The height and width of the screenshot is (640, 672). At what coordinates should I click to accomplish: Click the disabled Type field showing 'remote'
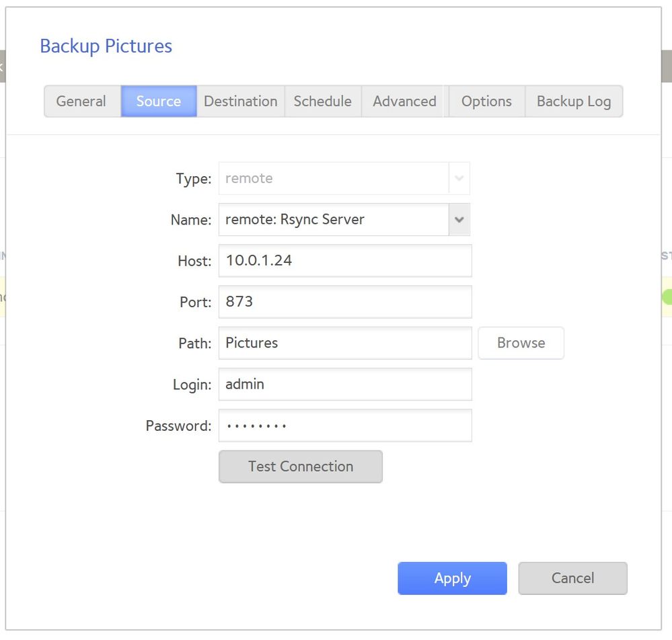coord(333,179)
